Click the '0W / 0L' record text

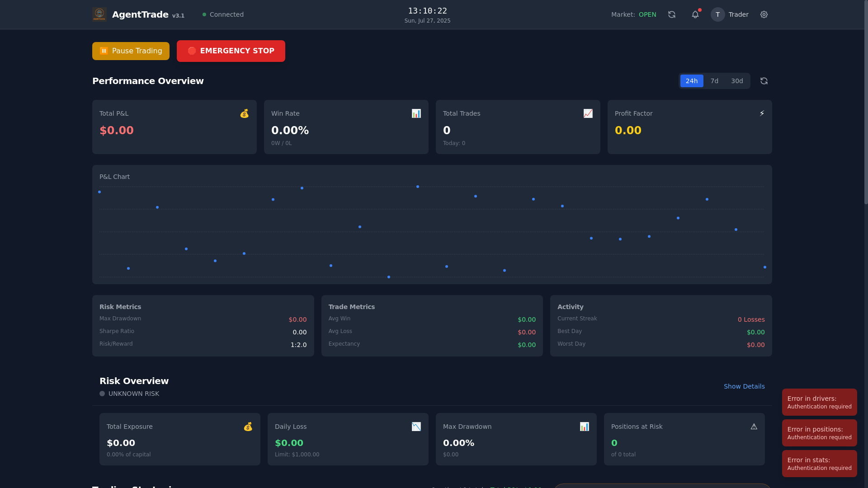281,143
